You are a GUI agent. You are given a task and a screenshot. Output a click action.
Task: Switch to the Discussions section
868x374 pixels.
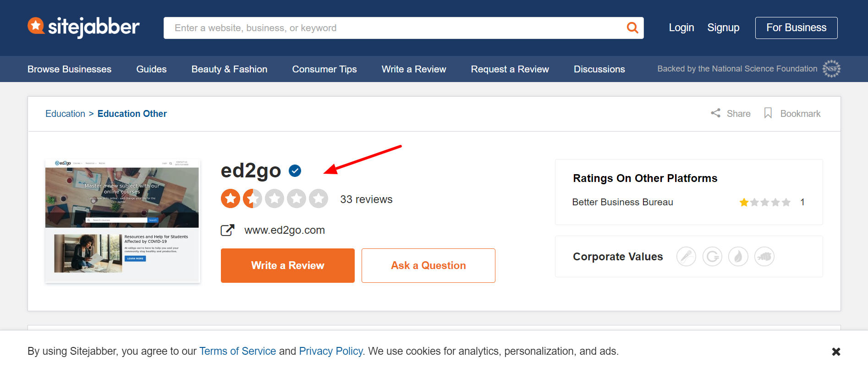pos(599,69)
